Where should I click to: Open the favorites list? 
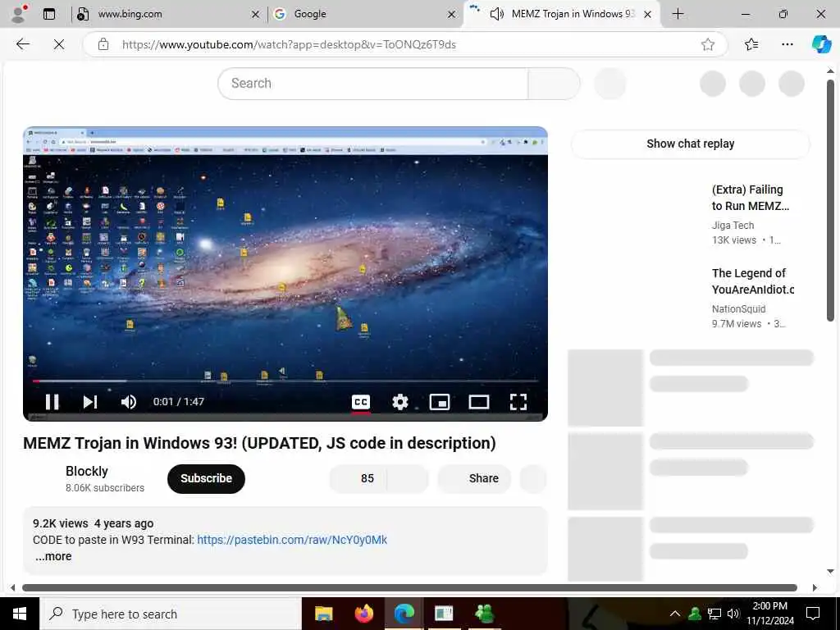coord(751,44)
